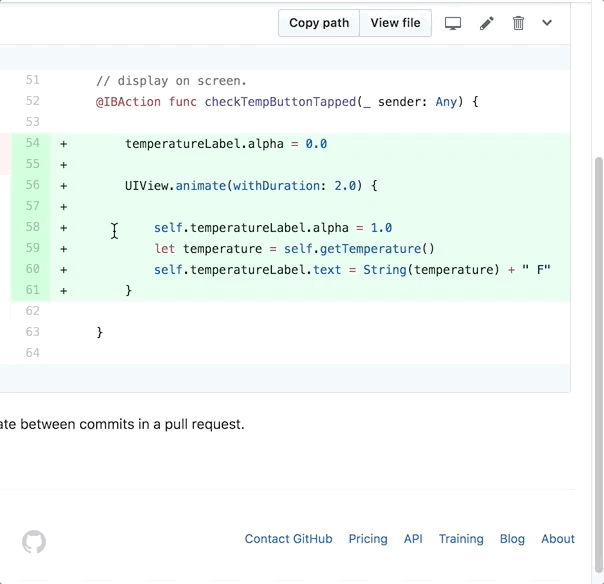Open the Contact GitHub link

point(288,539)
